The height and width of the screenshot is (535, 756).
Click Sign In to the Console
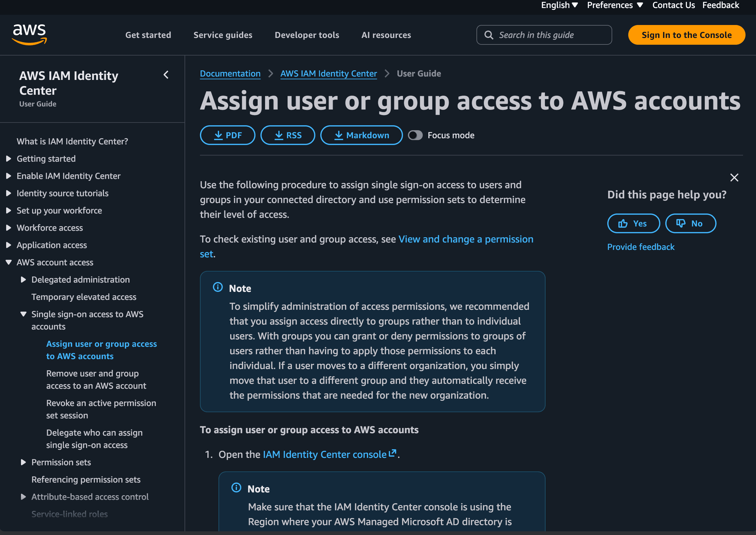[687, 35]
